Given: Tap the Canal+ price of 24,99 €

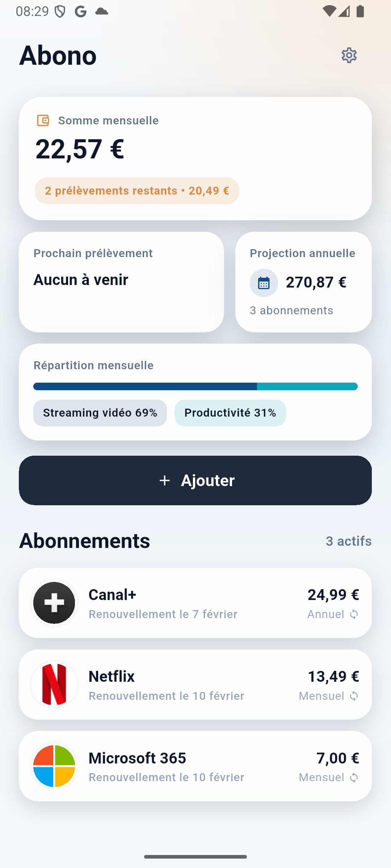Looking at the screenshot, I should (333, 595).
